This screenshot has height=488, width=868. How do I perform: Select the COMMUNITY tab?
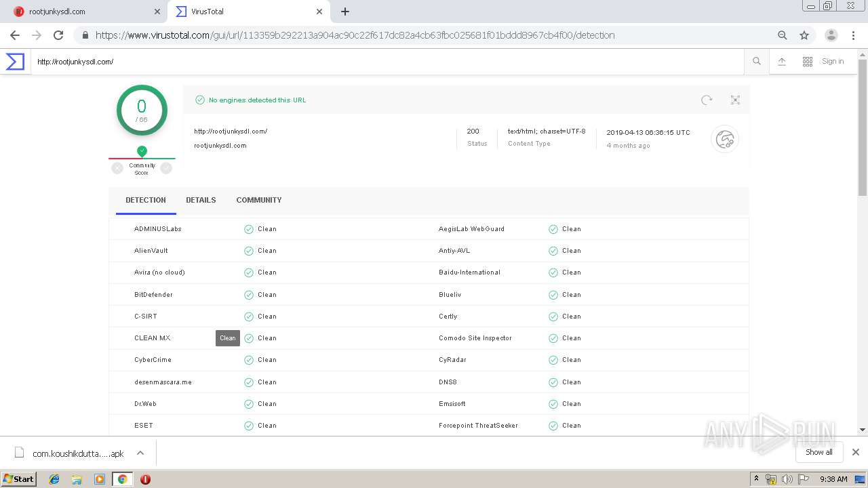259,201
